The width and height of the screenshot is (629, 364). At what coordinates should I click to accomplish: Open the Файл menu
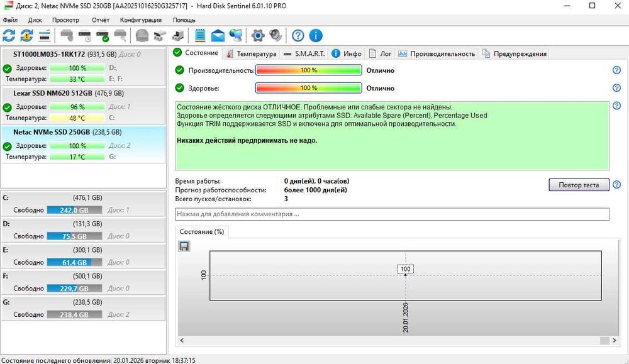pos(10,20)
